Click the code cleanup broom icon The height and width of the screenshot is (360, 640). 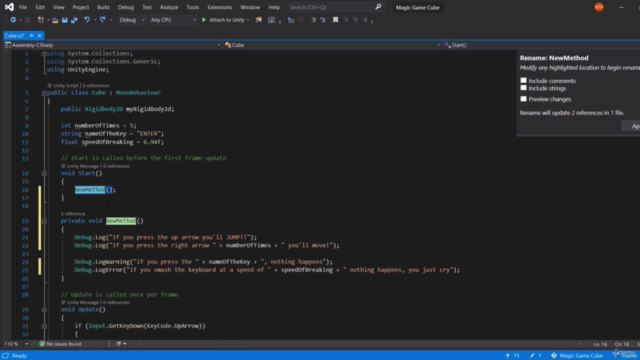point(118,344)
